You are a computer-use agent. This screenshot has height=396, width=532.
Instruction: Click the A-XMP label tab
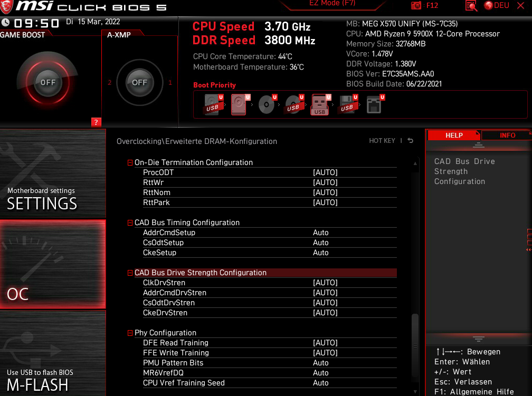coord(119,35)
